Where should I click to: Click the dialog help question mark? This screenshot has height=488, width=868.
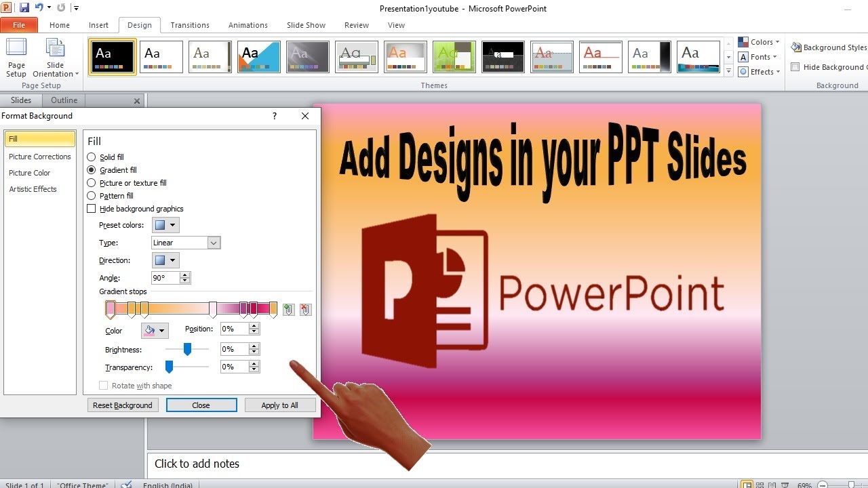pyautogui.click(x=275, y=116)
